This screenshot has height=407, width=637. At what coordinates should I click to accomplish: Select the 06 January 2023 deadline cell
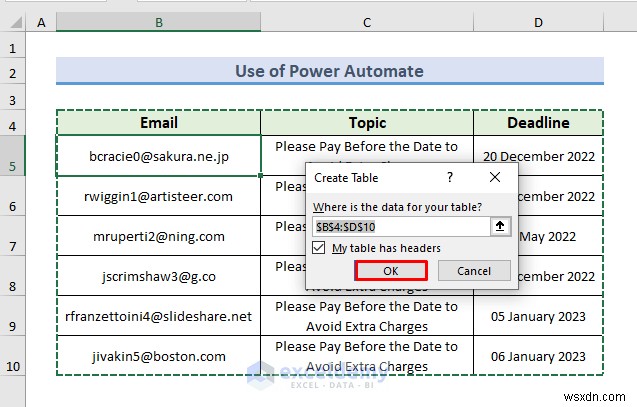(538, 356)
